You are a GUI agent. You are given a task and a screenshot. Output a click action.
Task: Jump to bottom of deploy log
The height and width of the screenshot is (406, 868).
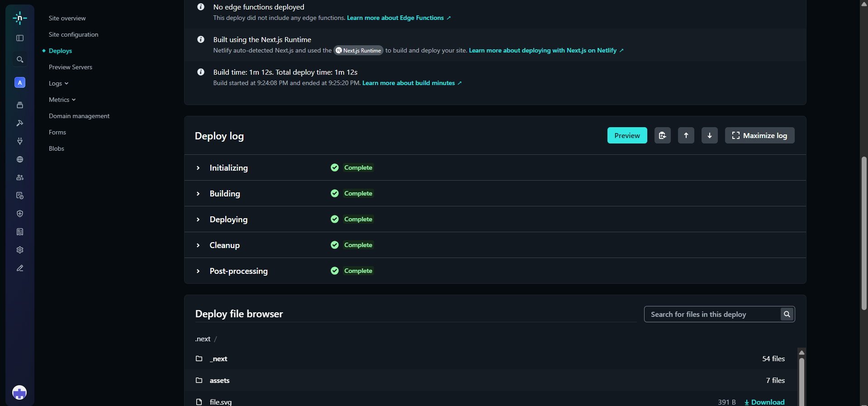(709, 135)
